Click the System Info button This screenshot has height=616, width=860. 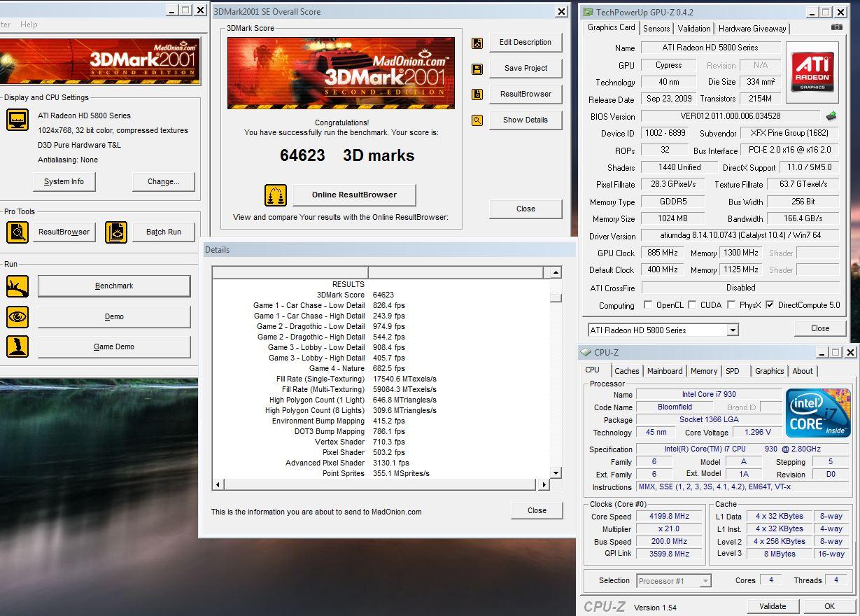(x=64, y=181)
